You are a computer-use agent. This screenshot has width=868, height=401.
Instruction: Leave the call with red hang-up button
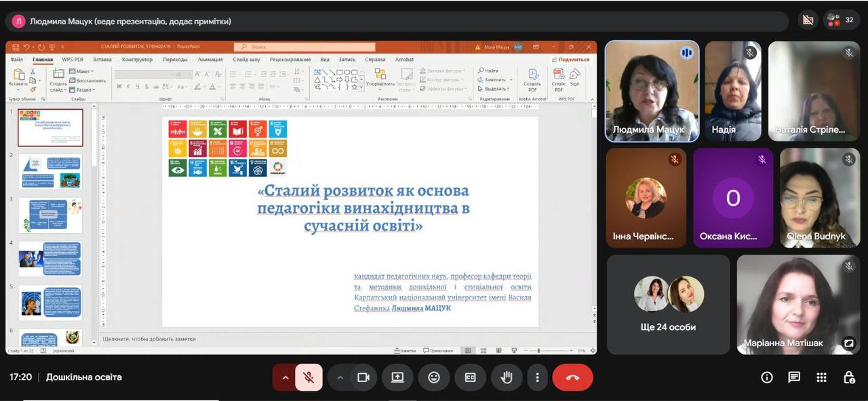pyautogui.click(x=572, y=377)
